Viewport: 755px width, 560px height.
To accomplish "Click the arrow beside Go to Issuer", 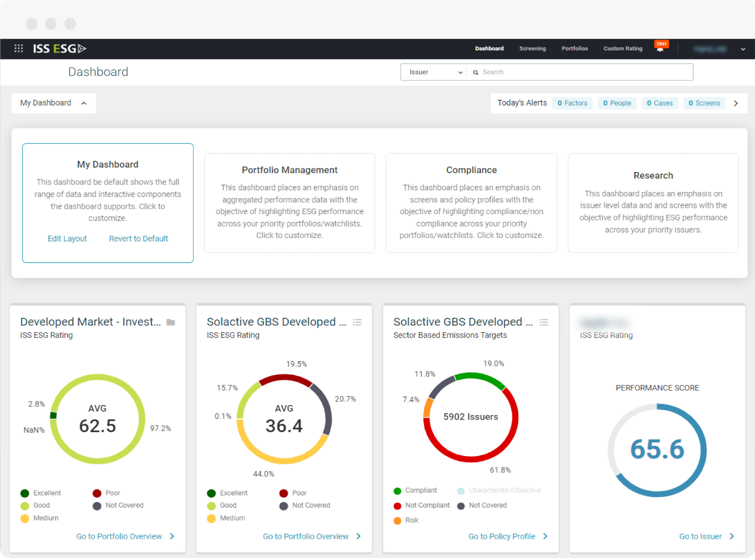I will (732, 536).
